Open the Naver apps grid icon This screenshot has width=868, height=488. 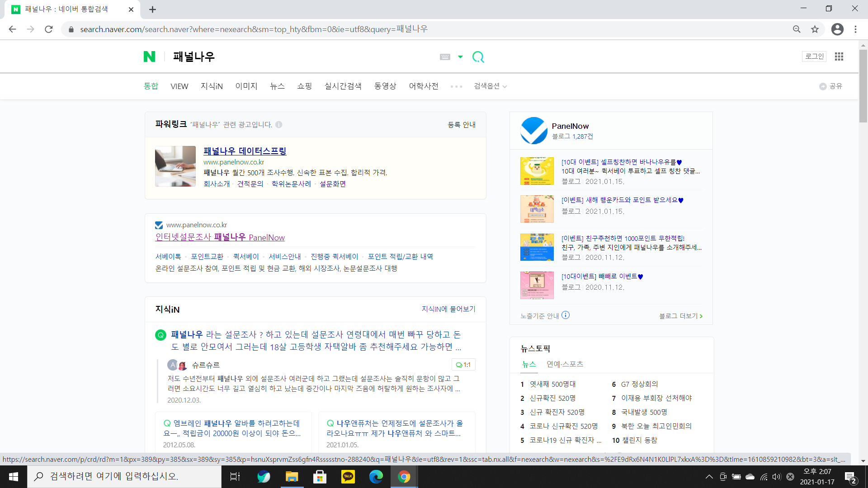pos(839,56)
